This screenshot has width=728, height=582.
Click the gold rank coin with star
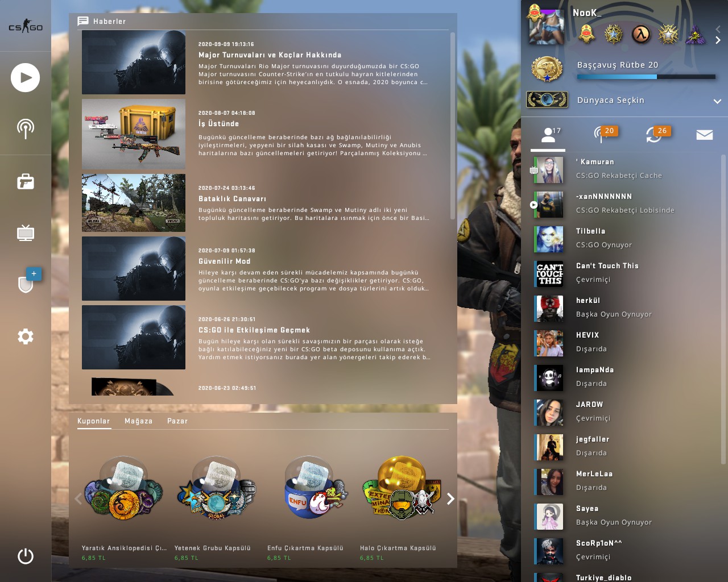547,69
